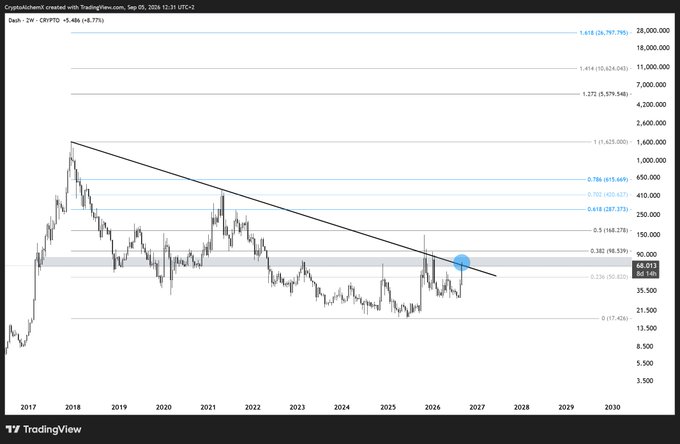Click the Dash 2W CRYPTO symbol label
This screenshot has height=444, width=680.
(34, 20)
